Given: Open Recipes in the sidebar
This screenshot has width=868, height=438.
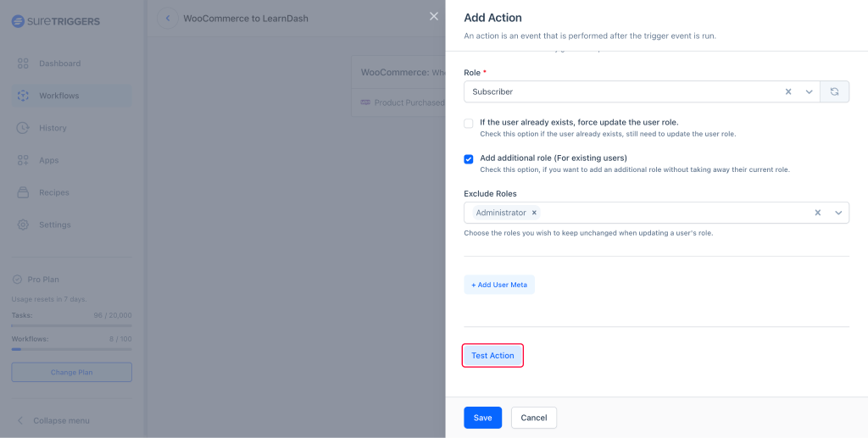Looking at the screenshot, I should click(71, 192).
